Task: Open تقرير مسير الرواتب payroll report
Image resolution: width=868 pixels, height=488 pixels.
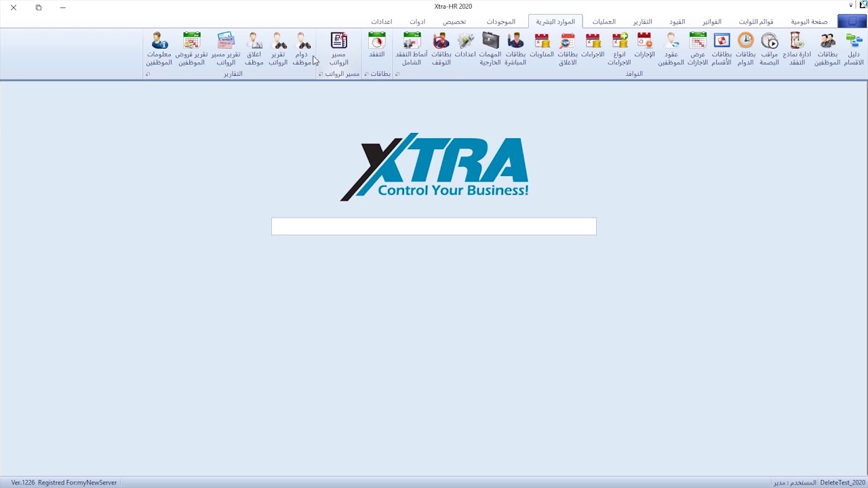Action: coord(225,49)
